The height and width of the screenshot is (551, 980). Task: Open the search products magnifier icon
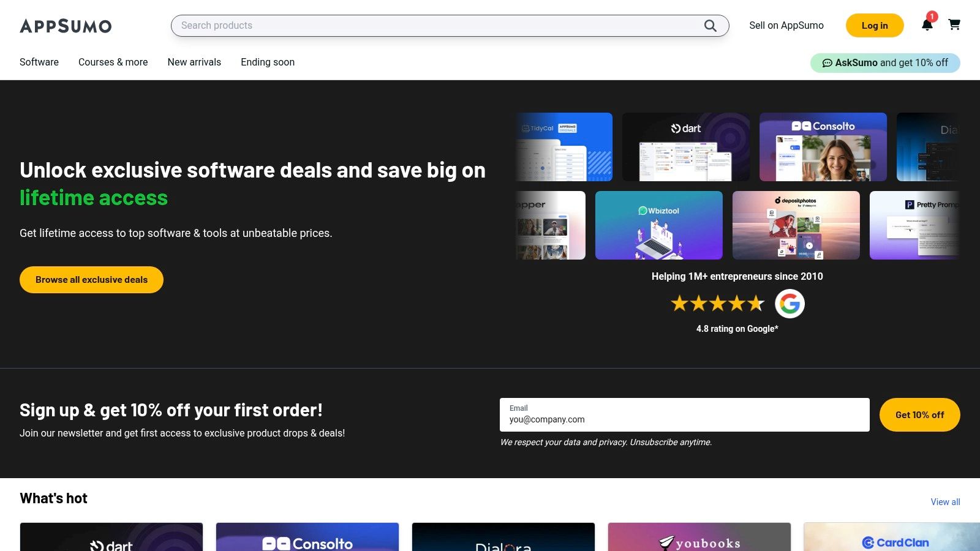(710, 26)
